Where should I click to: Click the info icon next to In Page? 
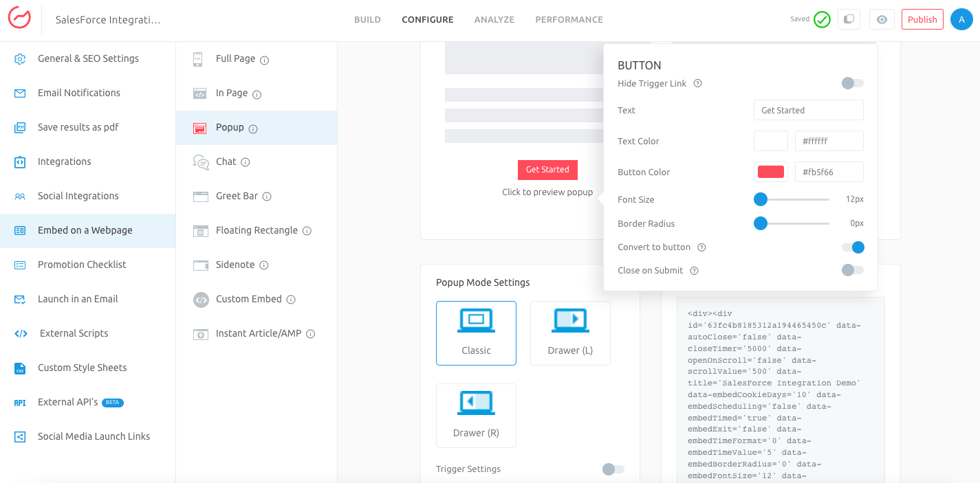tap(257, 94)
